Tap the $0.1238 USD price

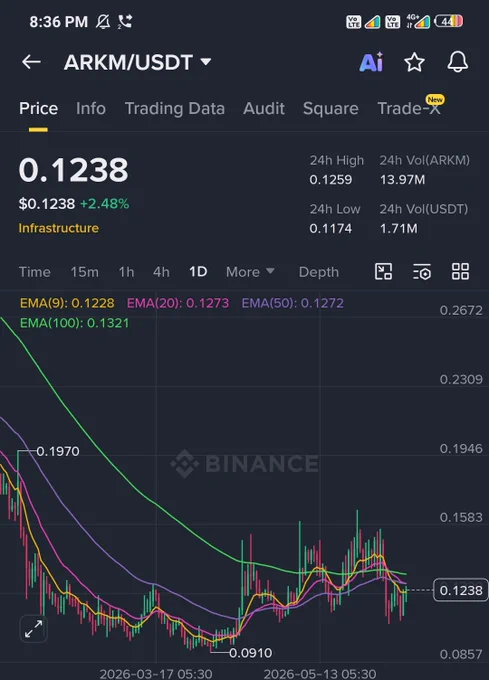point(47,204)
